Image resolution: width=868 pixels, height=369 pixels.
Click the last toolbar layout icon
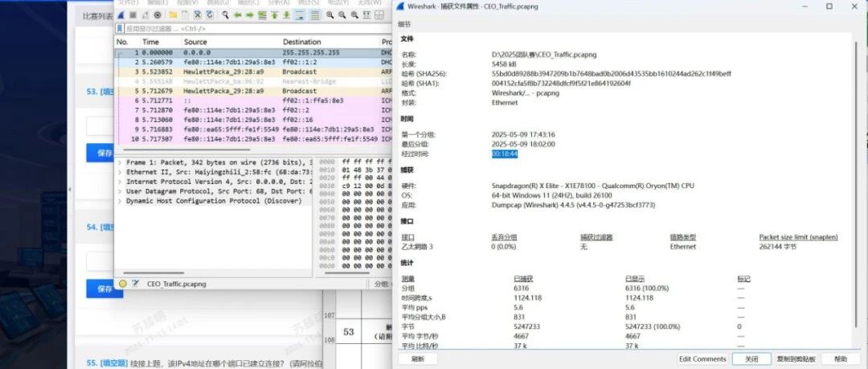379,15
